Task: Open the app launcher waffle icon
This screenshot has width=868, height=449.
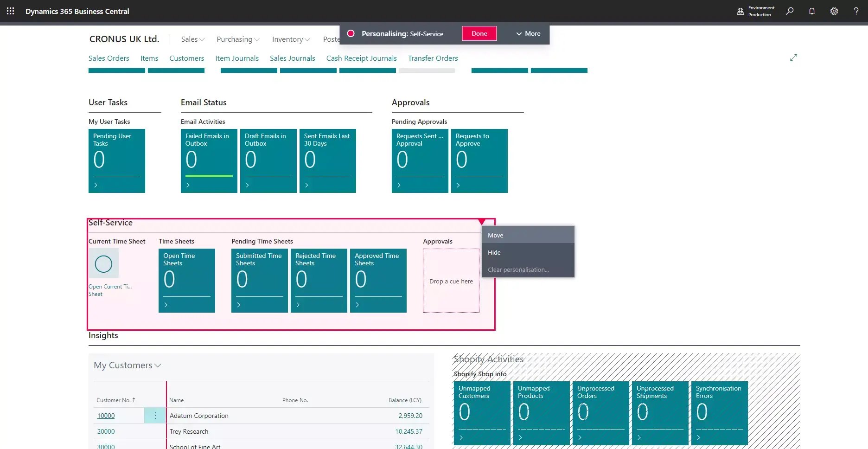Action: coord(10,11)
